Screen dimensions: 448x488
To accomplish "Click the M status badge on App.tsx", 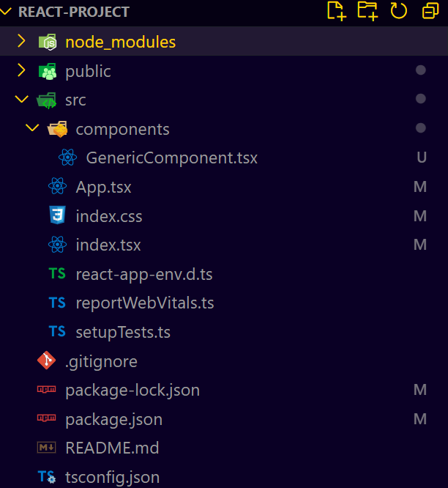I will [420, 187].
